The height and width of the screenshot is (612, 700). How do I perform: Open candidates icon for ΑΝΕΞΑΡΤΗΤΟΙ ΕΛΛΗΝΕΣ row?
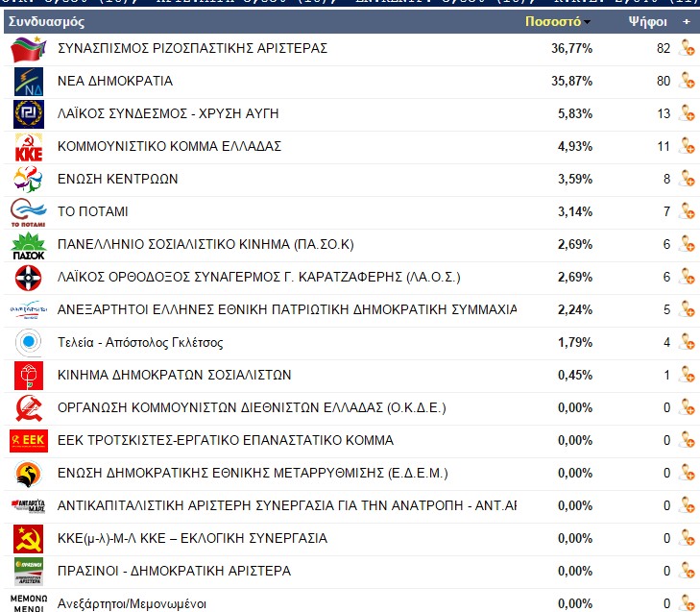[687, 309]
